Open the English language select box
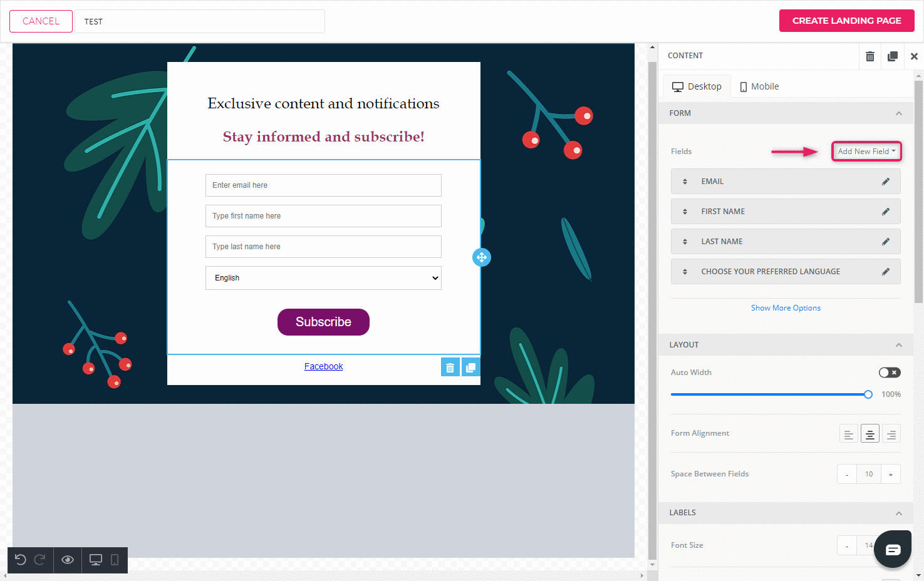Image resolution: width=924 pixels, height=581 pixels. coord(323,278)
